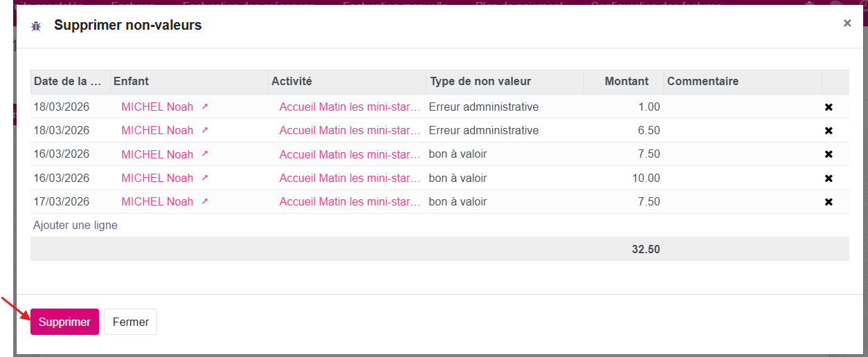Click the 17/03/2026 date cell
This screenshot has height=357, width=868.
coord(70,201)
